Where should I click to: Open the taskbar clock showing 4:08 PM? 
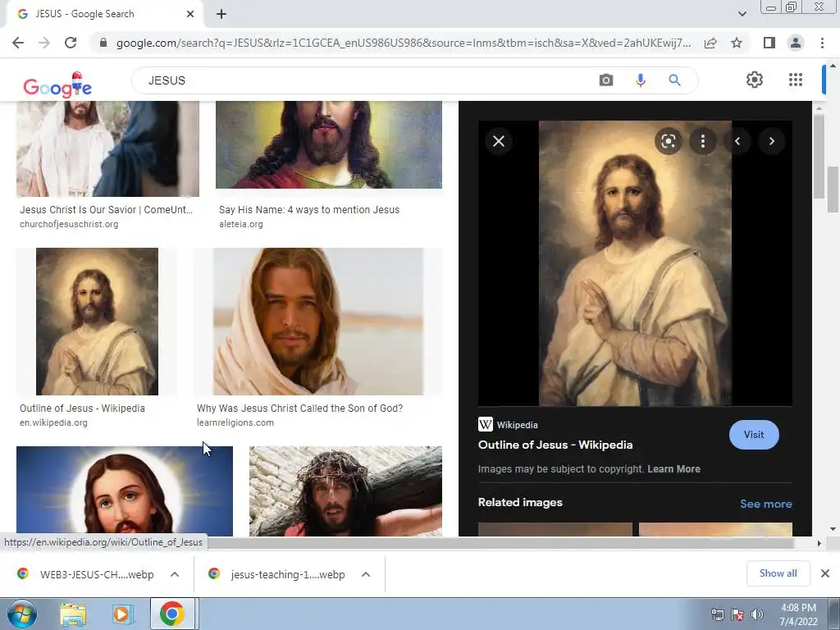click(x=798, y=614)
